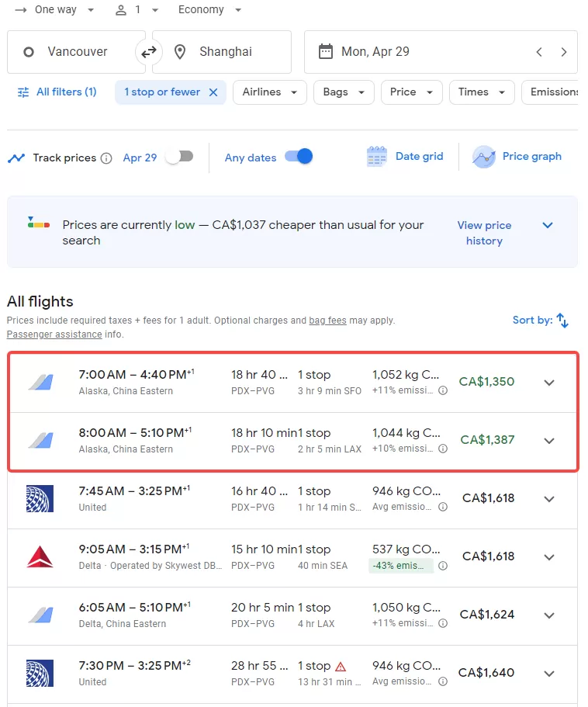
Task: Open All filters panel
Action: (x=57, y=92)
